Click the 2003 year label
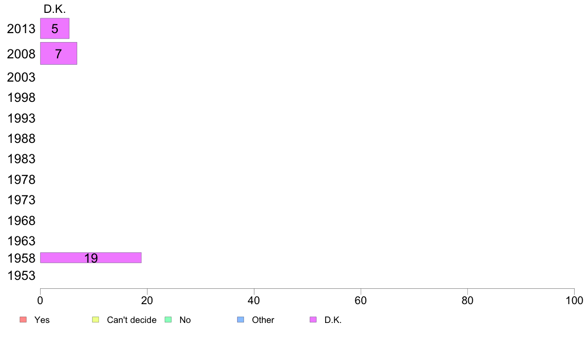This screenshot has width=588, height=364. point(21,77)
